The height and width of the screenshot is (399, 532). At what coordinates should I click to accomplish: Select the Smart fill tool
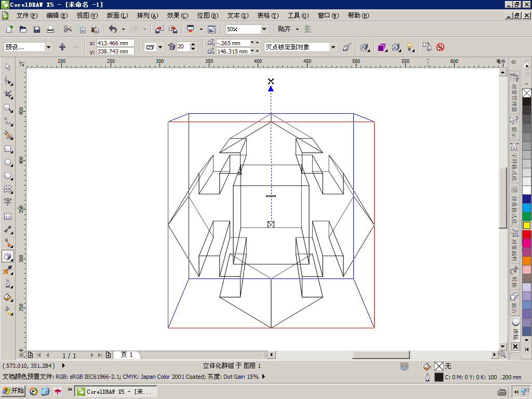pos(8,135)
